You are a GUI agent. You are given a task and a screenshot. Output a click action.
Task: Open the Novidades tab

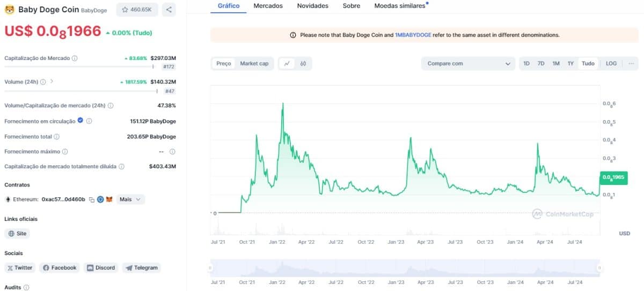click(313, 6)
